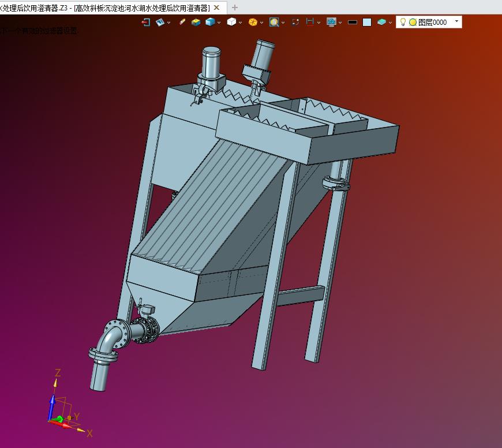Click the exit icon with red arrow

pos(145,22)
